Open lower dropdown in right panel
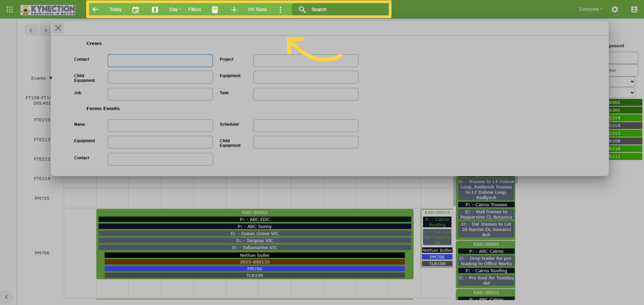The image size is (644, 305). coord(622,92)
